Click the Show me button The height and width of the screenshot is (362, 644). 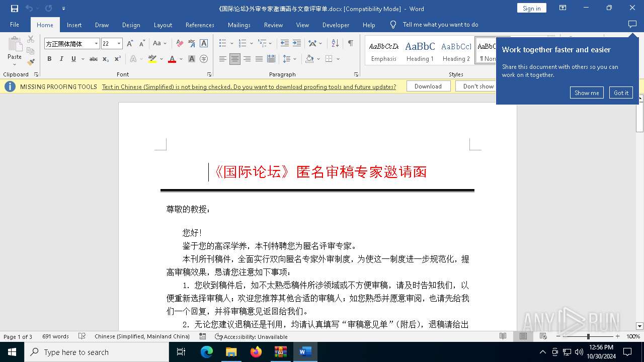pos(587,93)
